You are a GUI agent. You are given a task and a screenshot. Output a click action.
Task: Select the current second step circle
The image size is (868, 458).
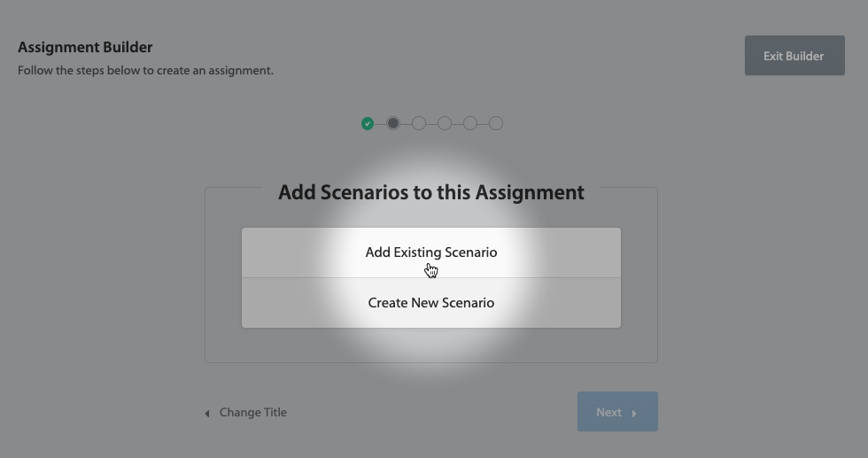coord(393,123)
